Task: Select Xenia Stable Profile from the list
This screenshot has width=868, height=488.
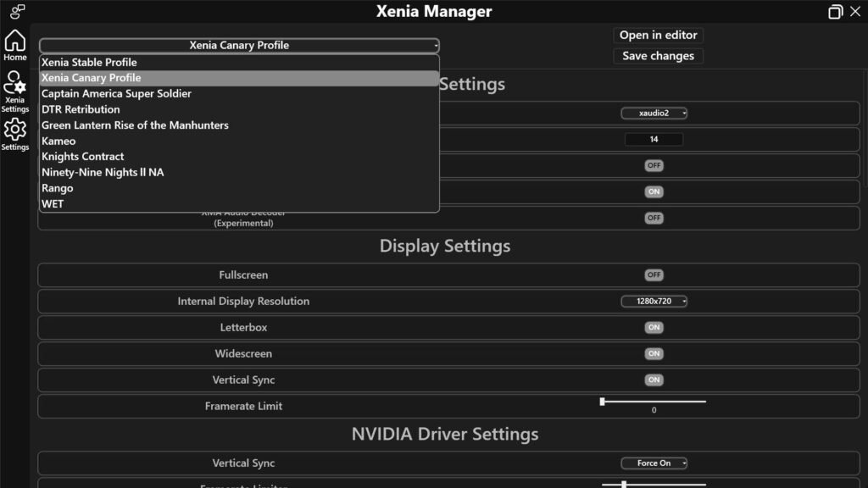Action: tap(239, 62)
